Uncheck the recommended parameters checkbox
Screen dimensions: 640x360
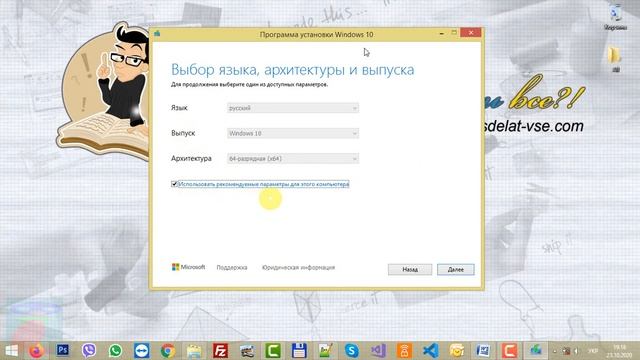pos(174,184)
